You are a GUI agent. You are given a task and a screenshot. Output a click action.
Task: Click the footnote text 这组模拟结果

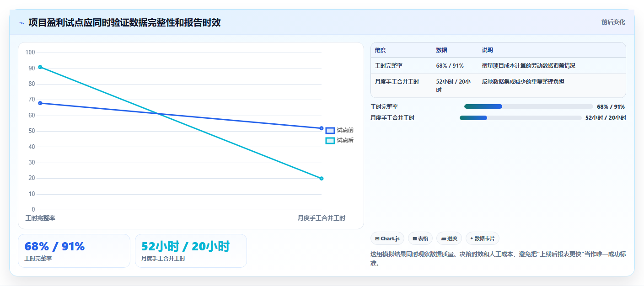(498, 259)
